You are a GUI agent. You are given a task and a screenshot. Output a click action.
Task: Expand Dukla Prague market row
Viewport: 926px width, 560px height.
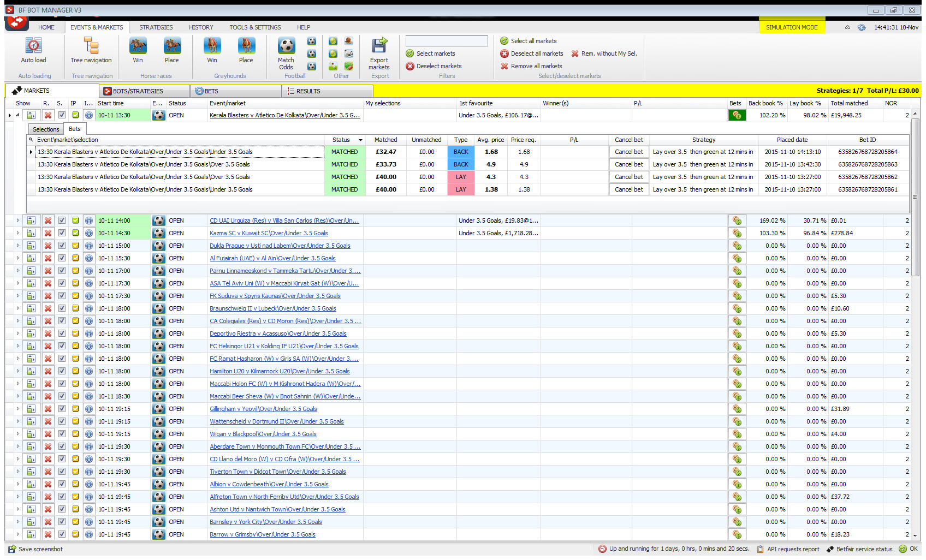pos(17,246)
